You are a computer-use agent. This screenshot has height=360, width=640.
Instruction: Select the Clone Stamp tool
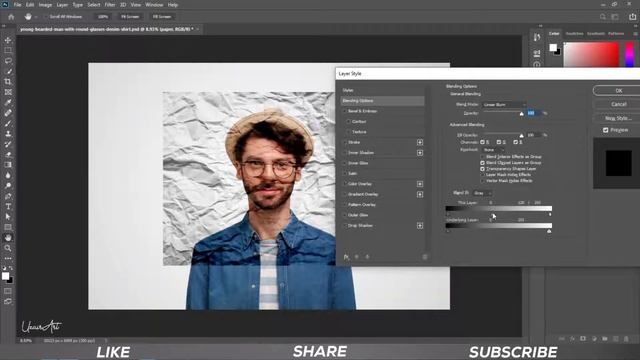(8, 134)
